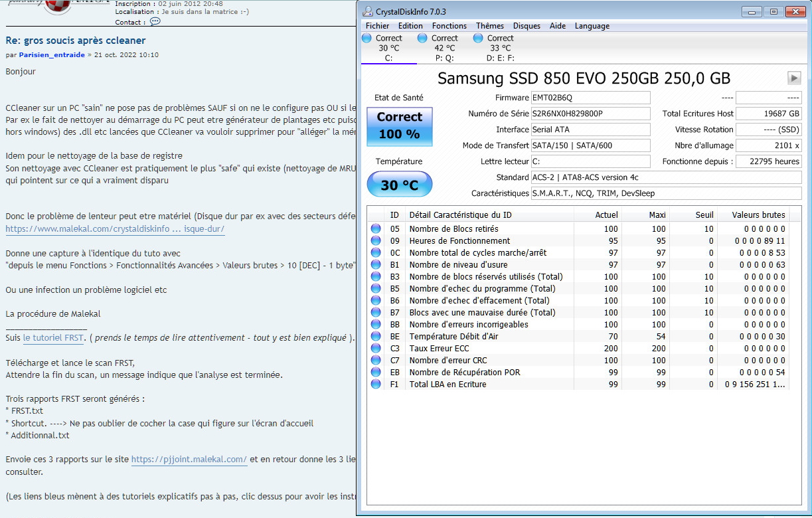The width and height of the screenshot is (812, 518).
Task: Click the status orb for row C7 erreur CRC
Action: point(376,361)
